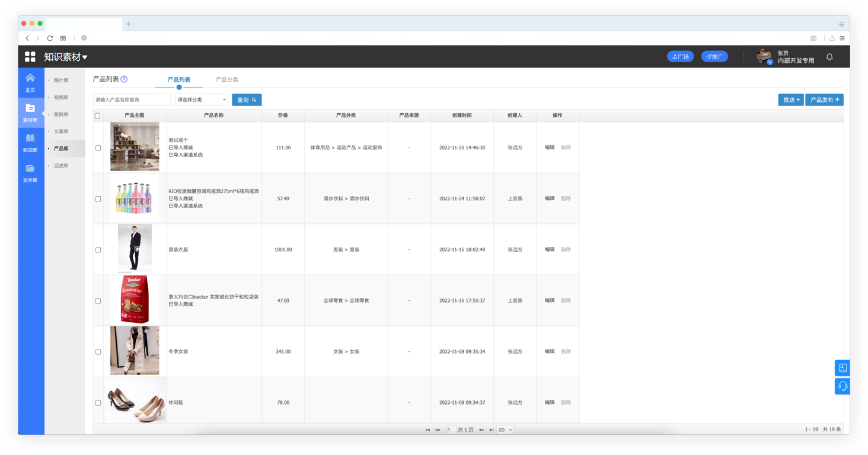The width and height of the screenshot is (868, 455).
Task: Check the box for loacker 威化饼干 row
Action: click(x=98, y=300)
